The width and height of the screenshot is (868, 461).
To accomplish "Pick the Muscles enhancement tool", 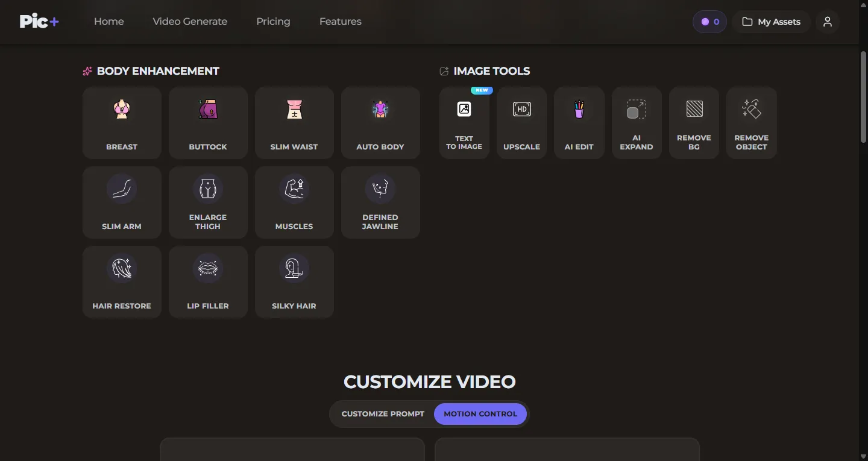I will coord(294,202).
